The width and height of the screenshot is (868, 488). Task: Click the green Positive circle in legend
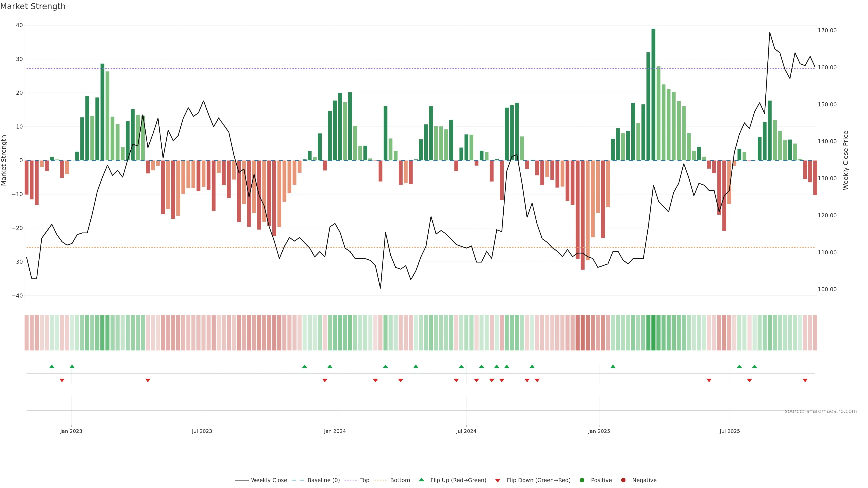[582, 480]
